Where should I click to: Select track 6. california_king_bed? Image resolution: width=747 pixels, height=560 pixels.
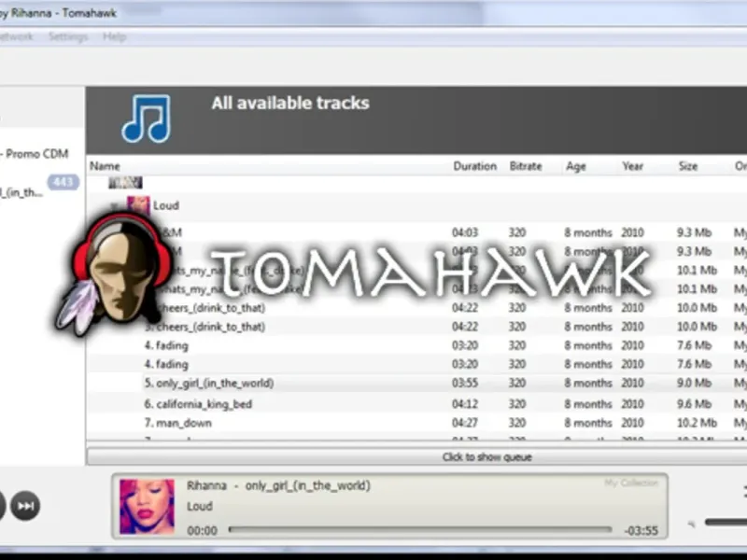198,404
